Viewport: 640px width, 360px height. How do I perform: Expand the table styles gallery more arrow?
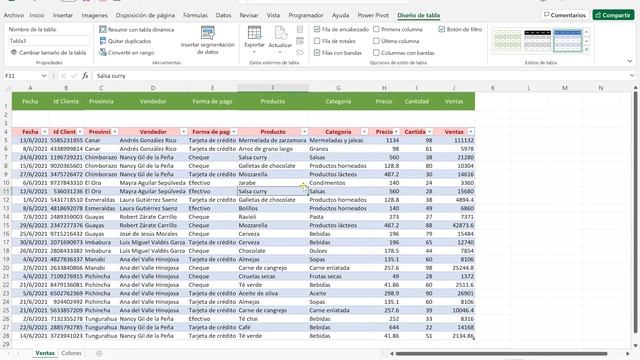587,50
